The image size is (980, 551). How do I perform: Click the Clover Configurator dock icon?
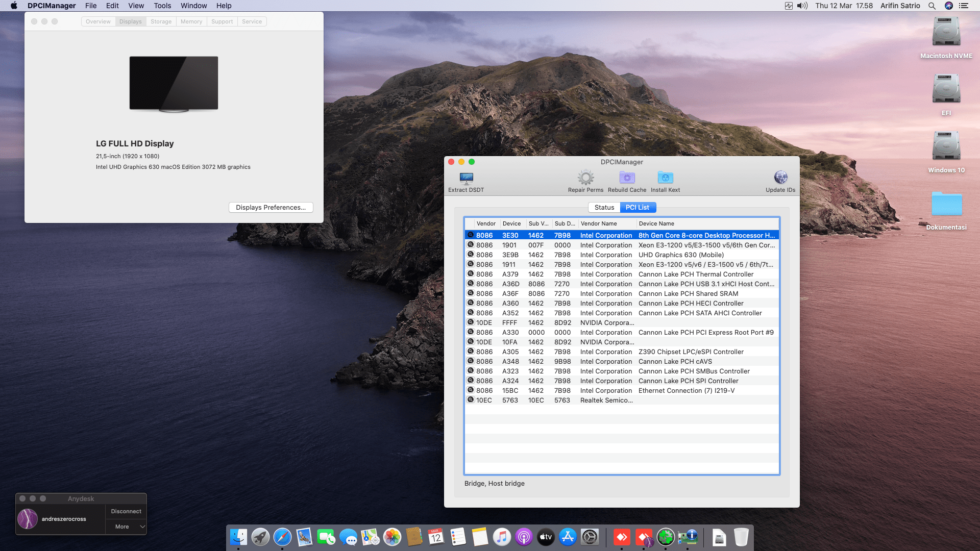tap(666, 537)
